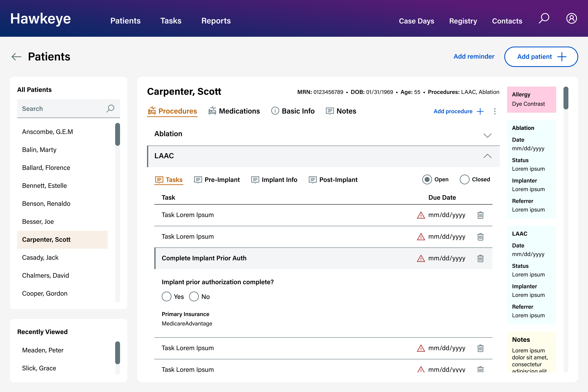Choose No for implant prior authorization
Screen dimensions: 588x392
point(194,297)
